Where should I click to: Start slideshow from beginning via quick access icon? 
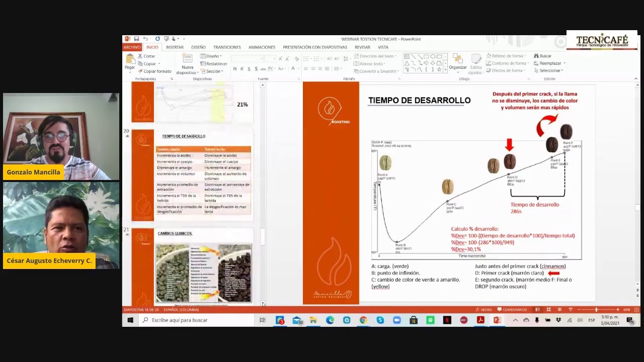[x=166, y=39]
